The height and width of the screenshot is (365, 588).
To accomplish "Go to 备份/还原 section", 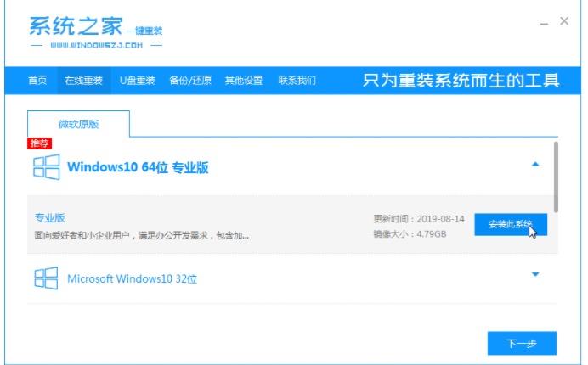I will pyautogui.click(x=190, y=80).
